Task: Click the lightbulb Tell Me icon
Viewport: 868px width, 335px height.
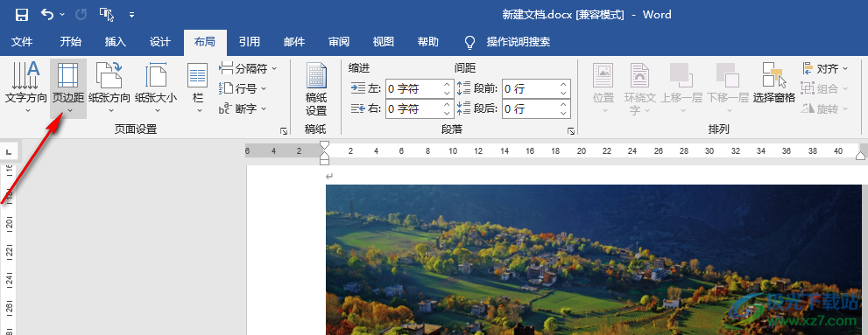Action: (470, 42)
